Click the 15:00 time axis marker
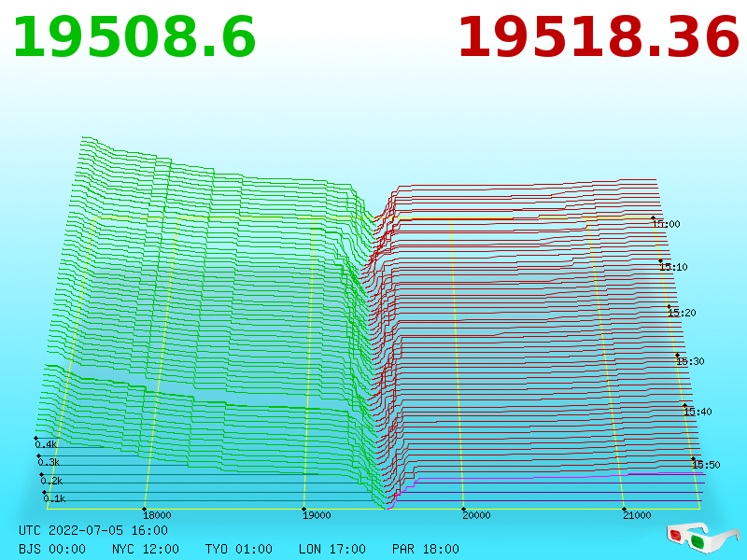Viewport: 747px width, 560px height. [x=667, y=224]
